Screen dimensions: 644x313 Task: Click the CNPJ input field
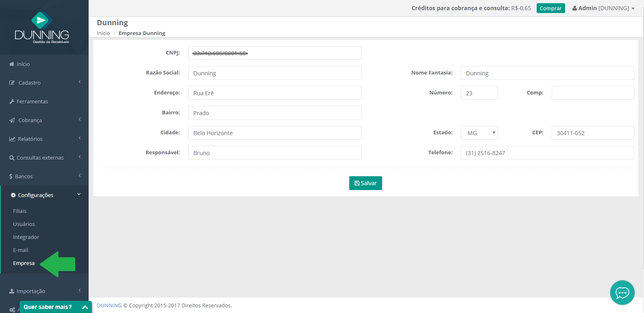pyautogui.click(x=275, y=53)
